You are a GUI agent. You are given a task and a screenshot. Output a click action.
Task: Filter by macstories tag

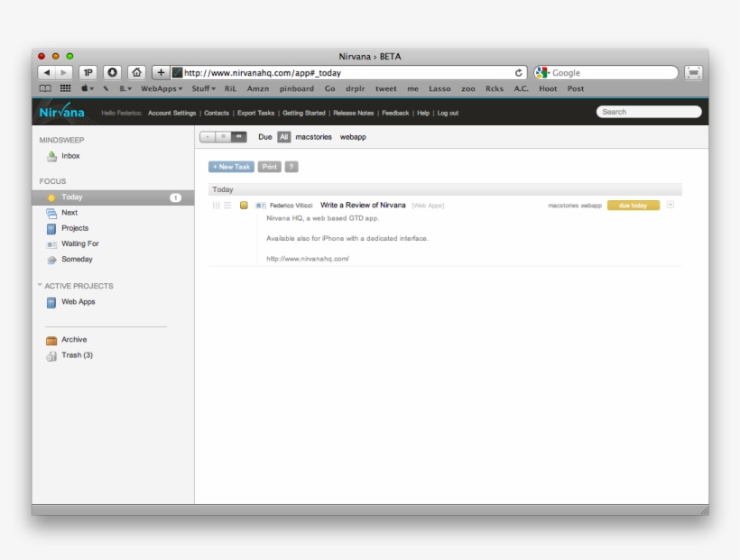tap(313, 137)
